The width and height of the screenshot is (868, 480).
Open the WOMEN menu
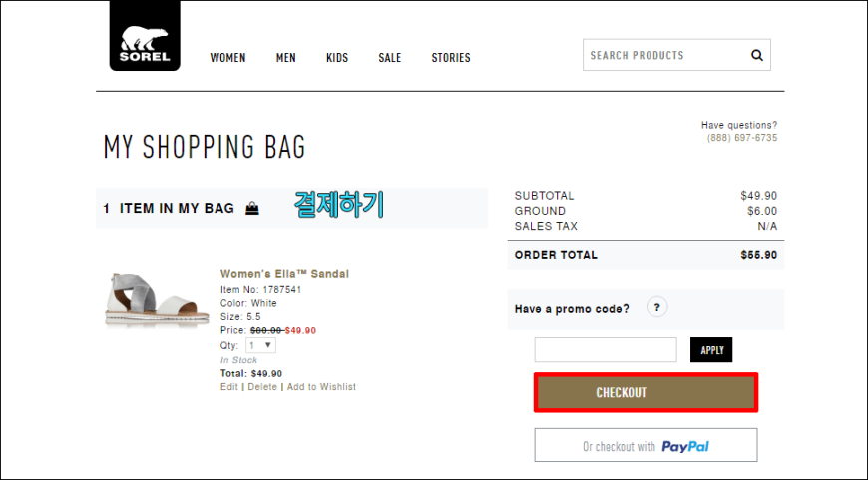pyautogui.click(x=227, y=58)
